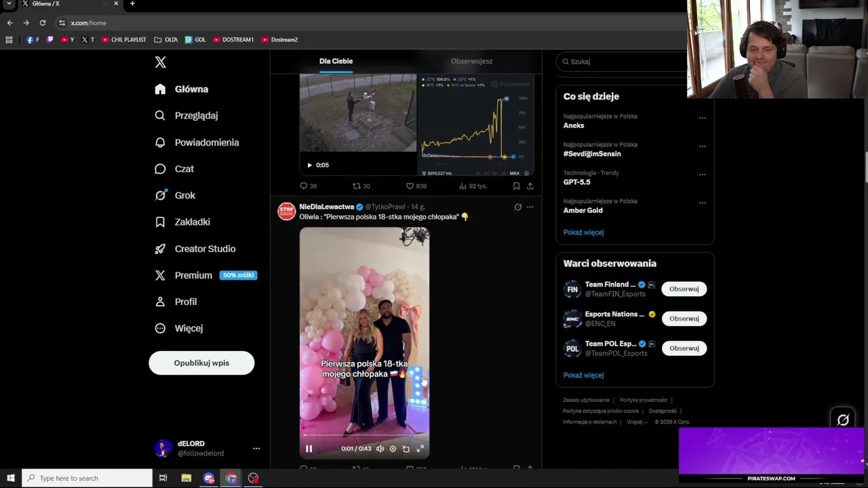The image size is (868, 488).
Task: Open more options for GPT-5.5 trend
Action: (702, 174)
